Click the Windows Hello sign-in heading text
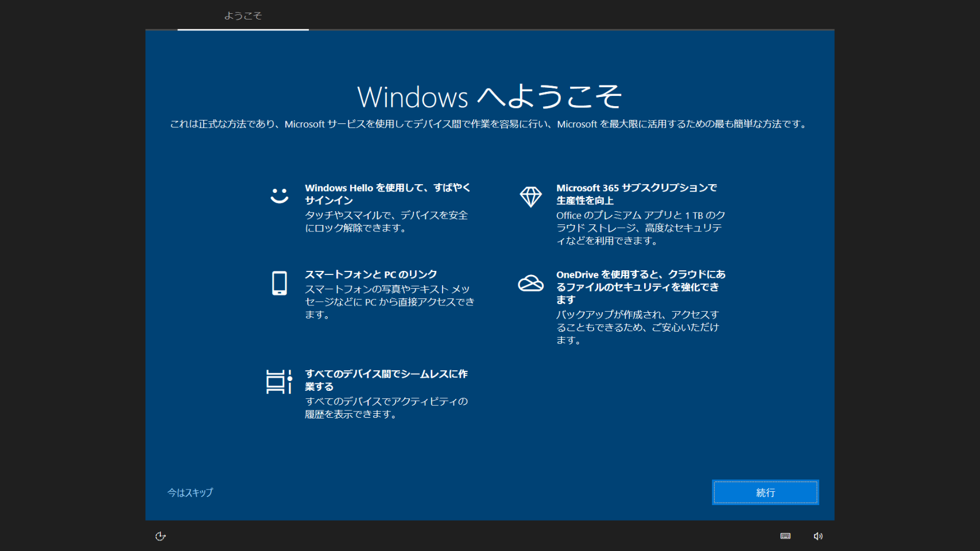 (x=387, y=194)
